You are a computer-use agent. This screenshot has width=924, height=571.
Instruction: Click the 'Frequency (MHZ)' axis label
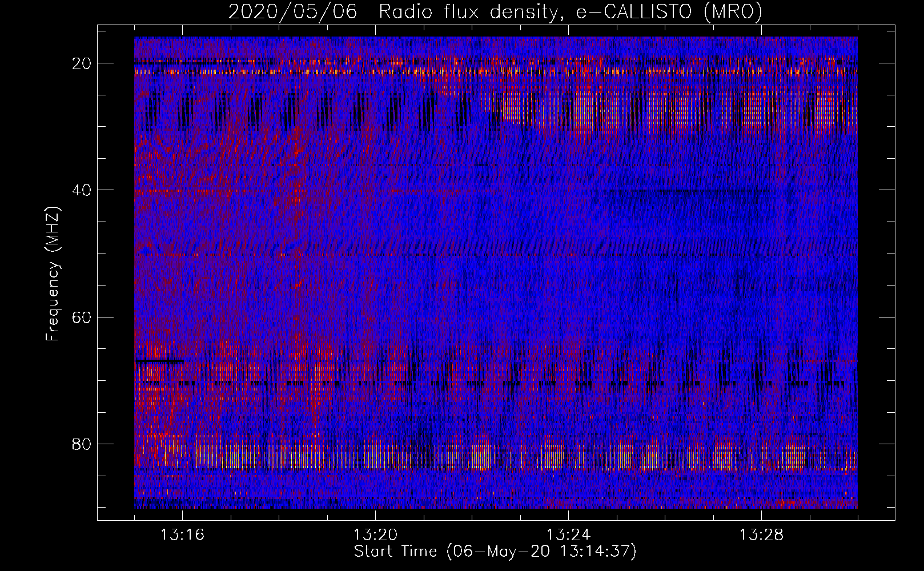pos(52,274)
